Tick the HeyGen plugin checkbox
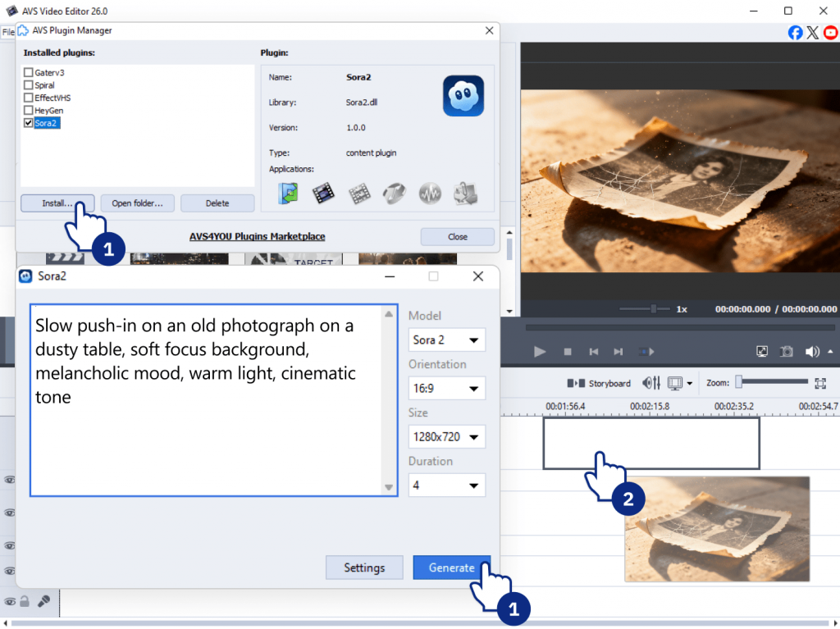 29,111
